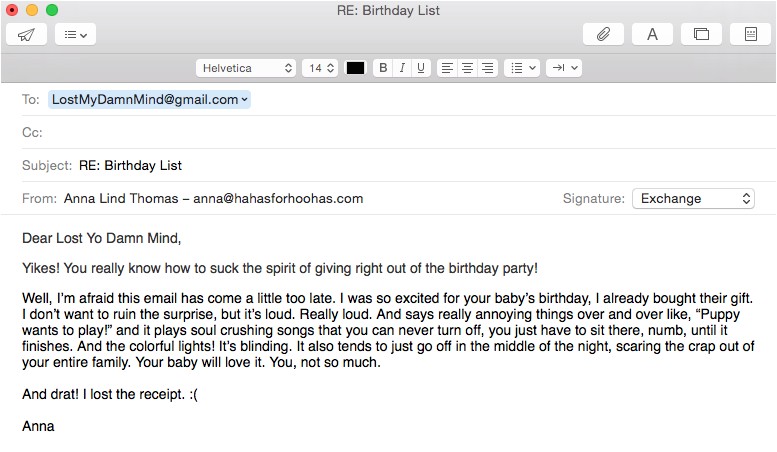
Task: Toggle italic formatting
Action: (x=402, y=68)
